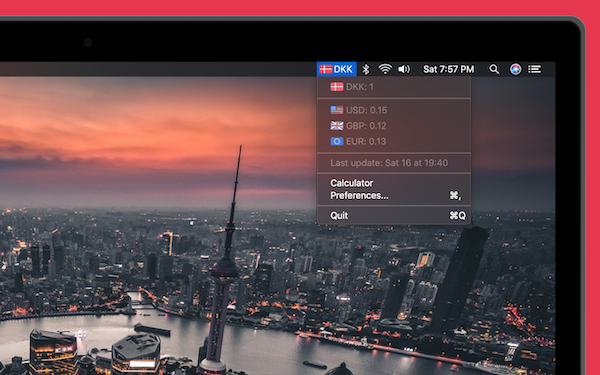Click the Bluetooth icon in menu bar
This screenshot has height=375, width=600.
[x=366, y=69]
